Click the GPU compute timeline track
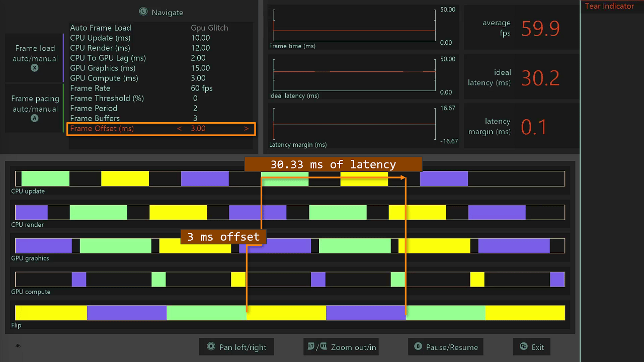Viewport: 644px width, 362px height. (x=290, y=279)
